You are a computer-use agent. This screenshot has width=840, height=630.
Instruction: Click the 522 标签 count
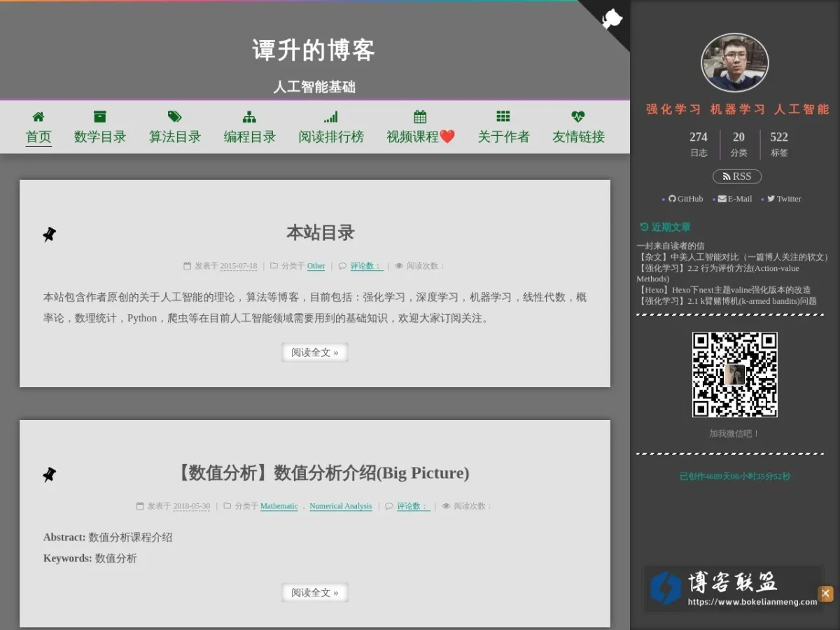(779, 144)
